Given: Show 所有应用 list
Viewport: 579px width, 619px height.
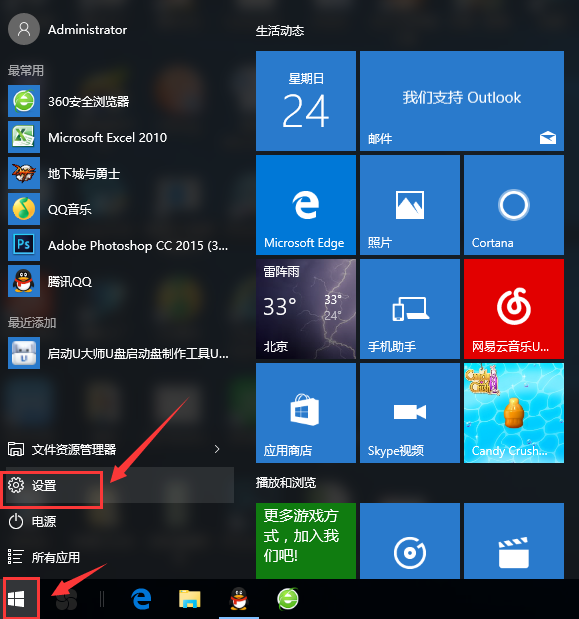Looking at the screenshot, I should (118, 557).
